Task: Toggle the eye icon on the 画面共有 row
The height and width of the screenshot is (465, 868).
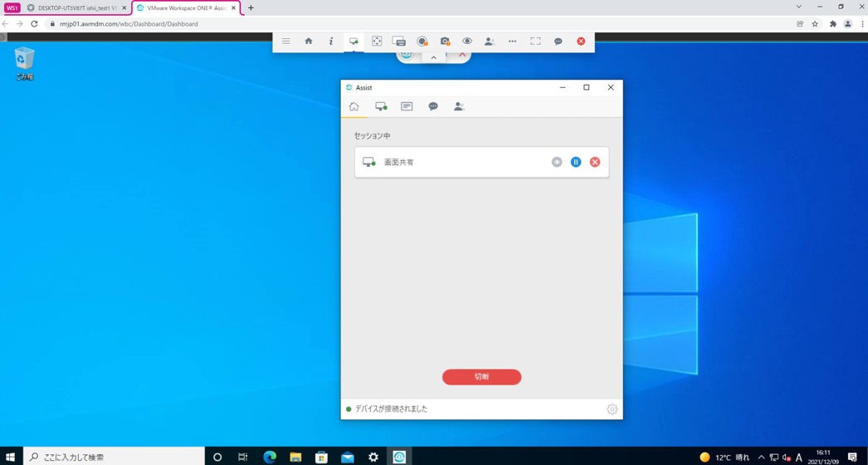Action: (x=557, y=162)
